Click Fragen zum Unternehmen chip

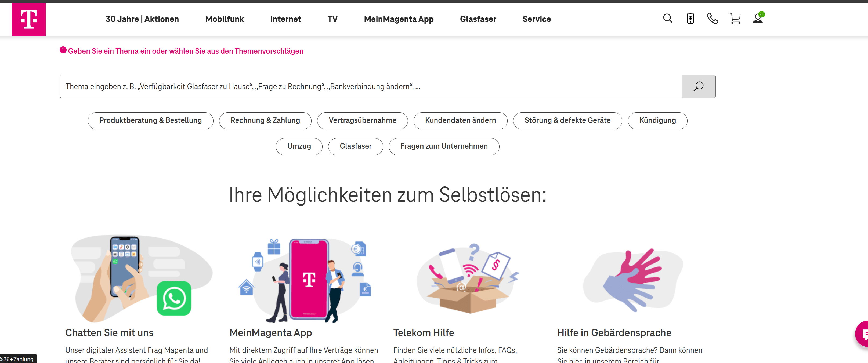pos(444,146)
